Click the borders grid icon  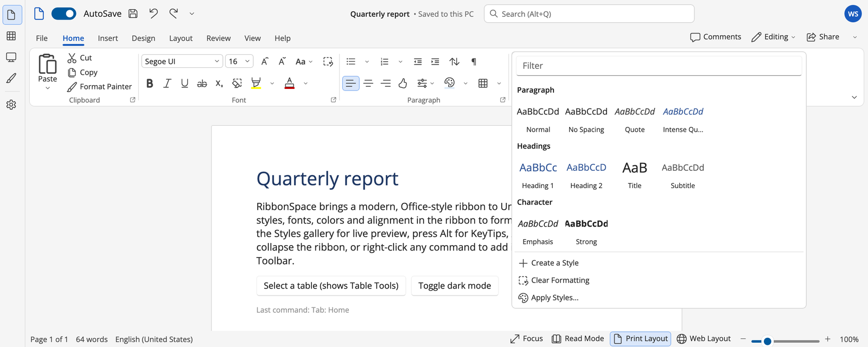pos(483,83)
